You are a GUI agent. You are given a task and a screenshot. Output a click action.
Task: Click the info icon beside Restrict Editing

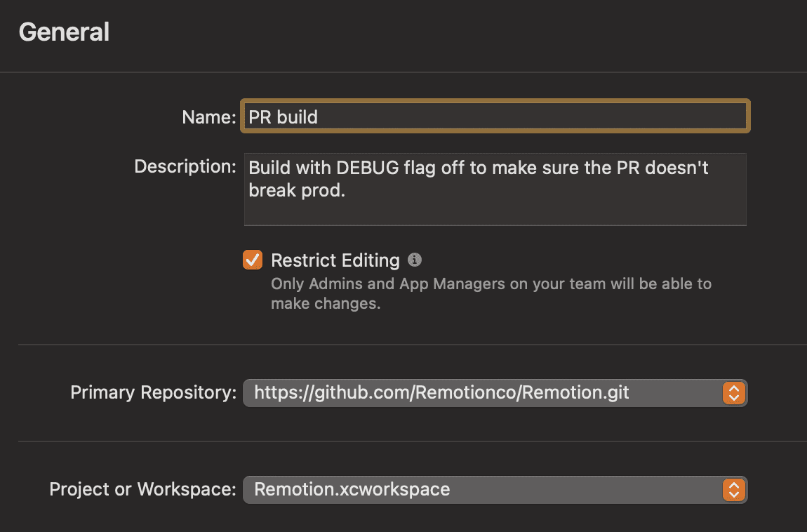tap(415, 260)
